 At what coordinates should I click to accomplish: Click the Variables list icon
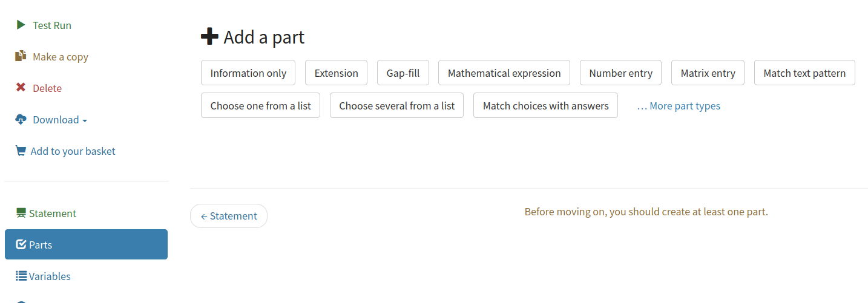point(21,276)
